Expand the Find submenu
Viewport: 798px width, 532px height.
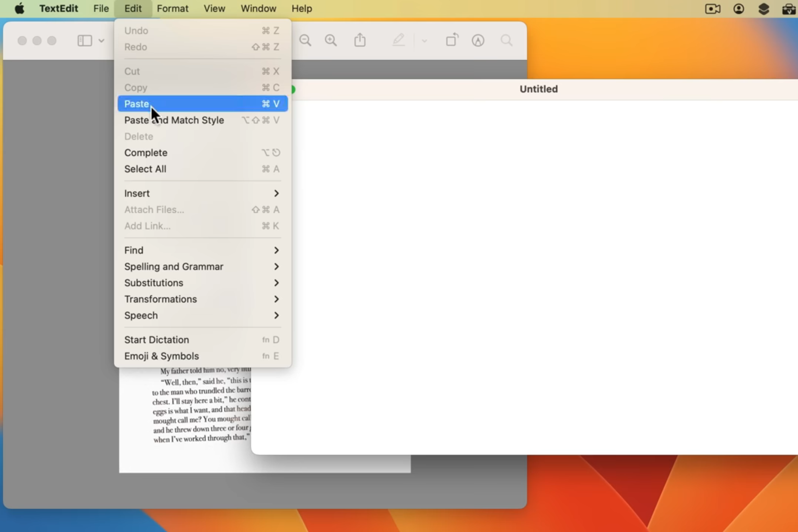tap(202, 250)
